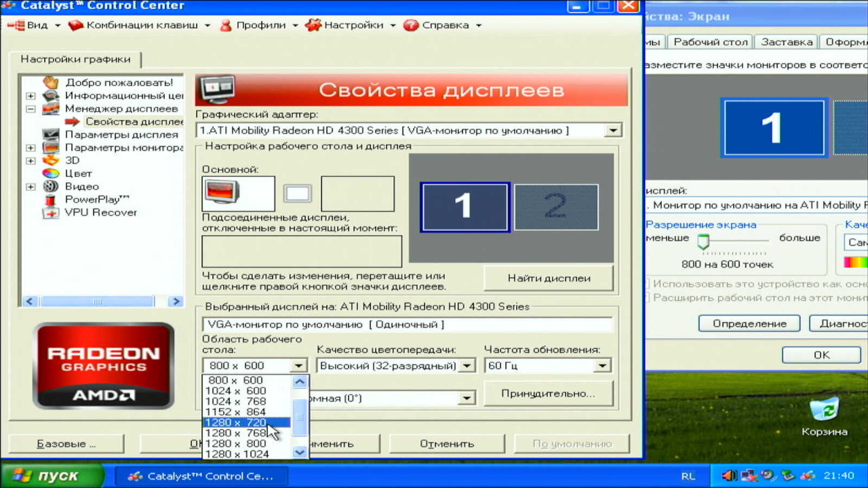Open the Справка menu
Viewport: 868px width, 488px height.
(x=443, y=25)
